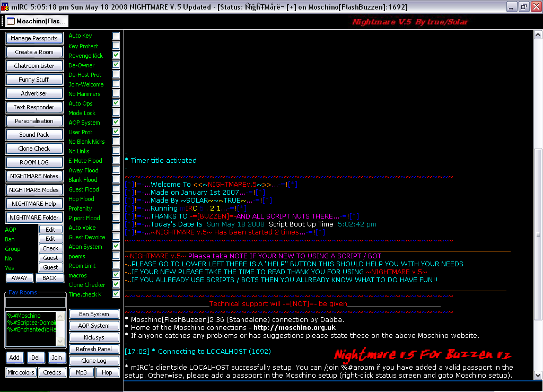543x392 pixels.
Task: Open NIGHTMARE Modes
Action: (x=34, y=190)
